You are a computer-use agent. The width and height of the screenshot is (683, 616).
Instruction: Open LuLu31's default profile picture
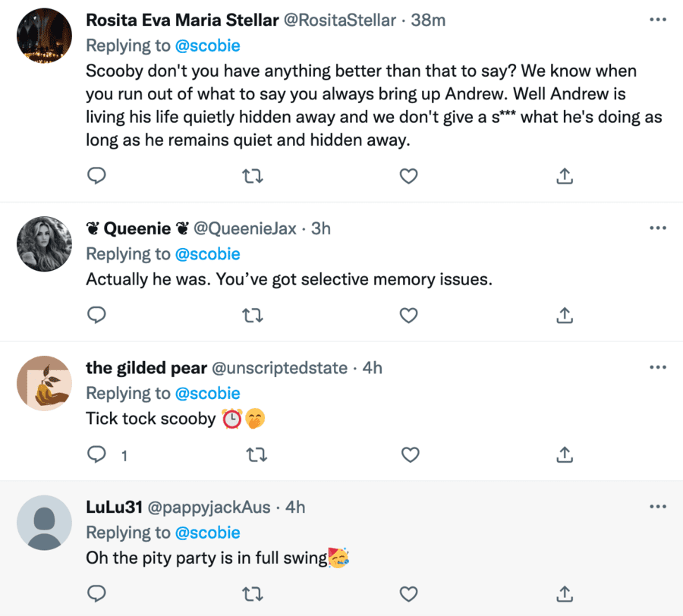pyautogui.click(x=44, y=523)
